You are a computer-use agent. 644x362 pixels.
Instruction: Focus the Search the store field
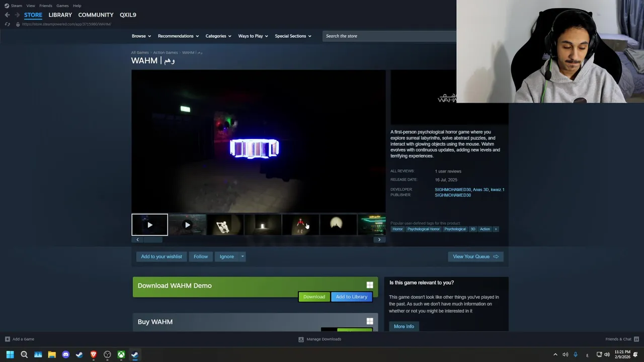[390, 36]
